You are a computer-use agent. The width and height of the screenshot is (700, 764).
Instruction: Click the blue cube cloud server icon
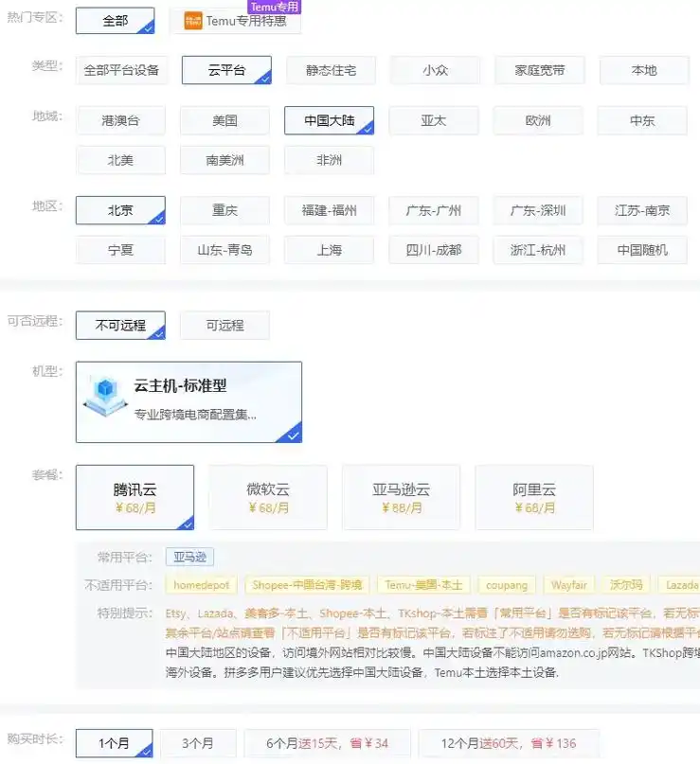[x=105, y=396]
